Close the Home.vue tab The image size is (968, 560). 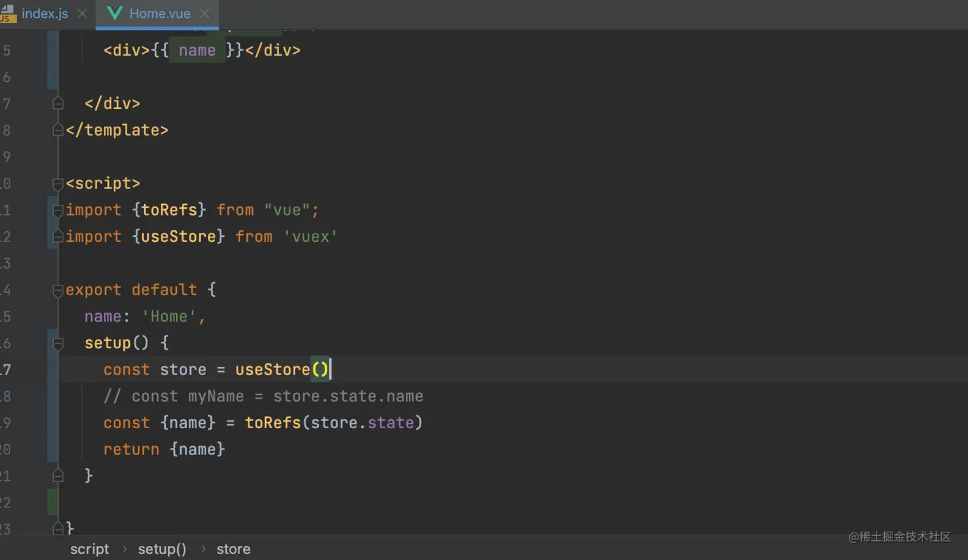click(204, 13)
